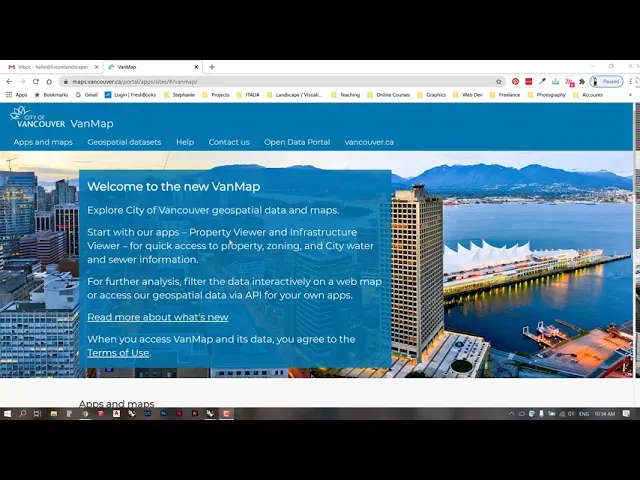Image resolution: width=640 pixels, height=480 pixels.
Task: Click the browser home icon
Action: click(49, 81)
